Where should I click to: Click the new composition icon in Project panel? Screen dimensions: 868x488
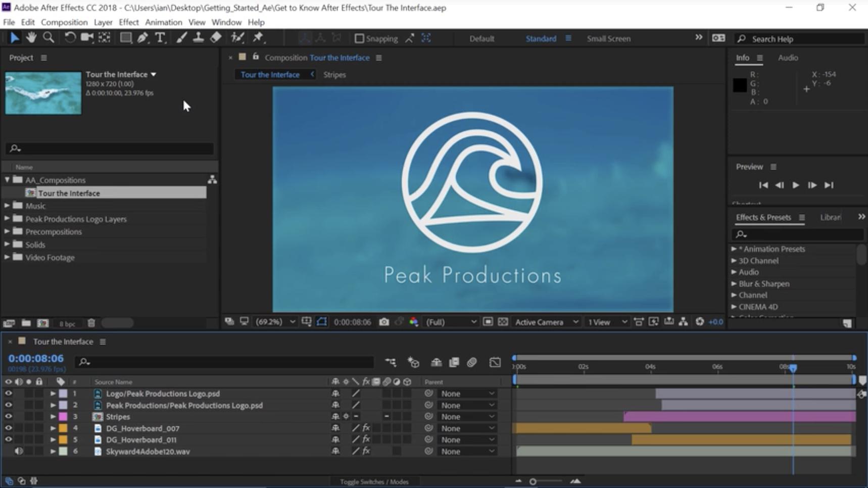(x=43, y=323)
